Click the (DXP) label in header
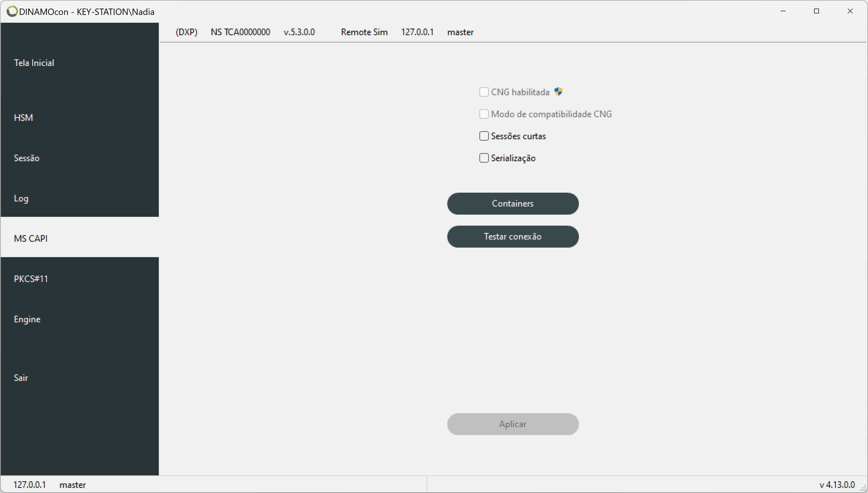Viewport: 868px width, 493px height. tap(186, 32)
